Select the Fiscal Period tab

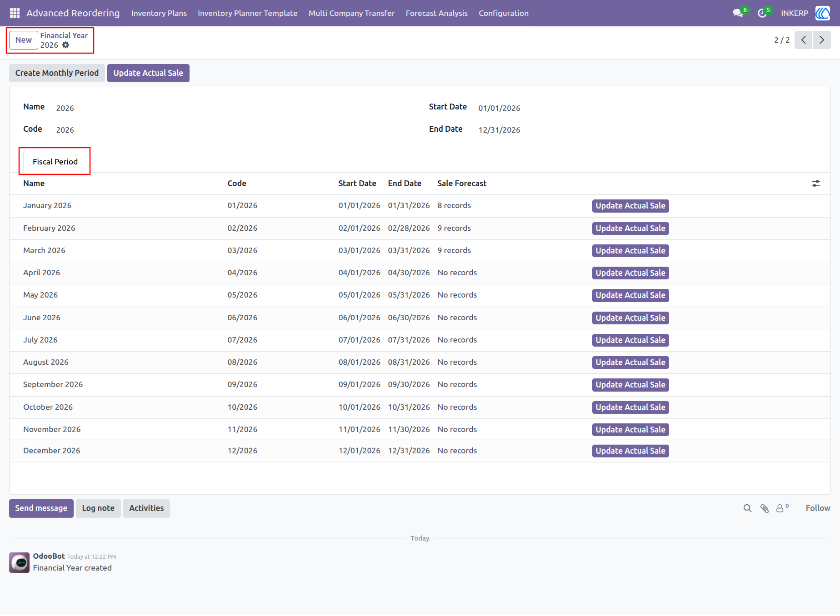pos(55,162)
